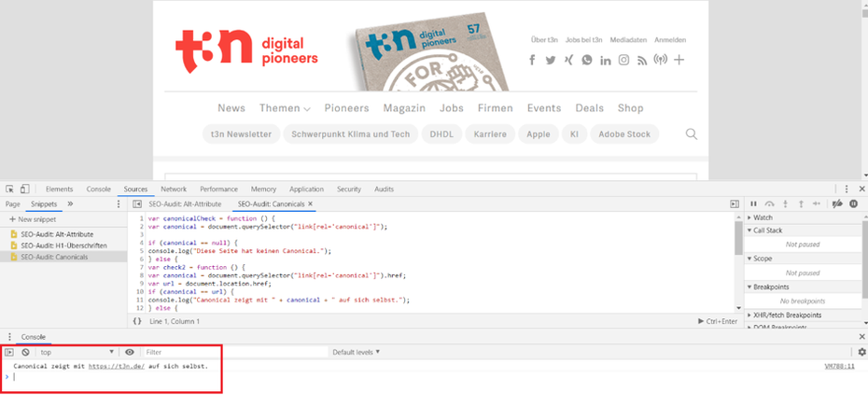Open the top context selector dropdown
The height and width of the screenshot is (406, 868).
pyautogui.click(x=77, y=352)
